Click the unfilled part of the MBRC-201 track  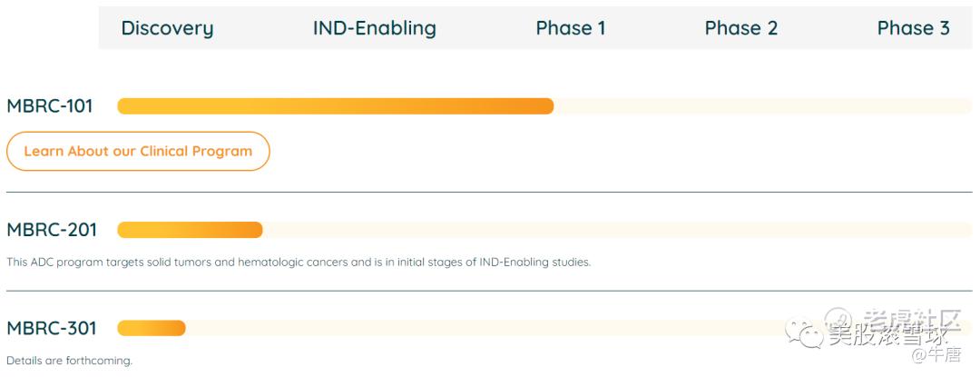[617, 230]
